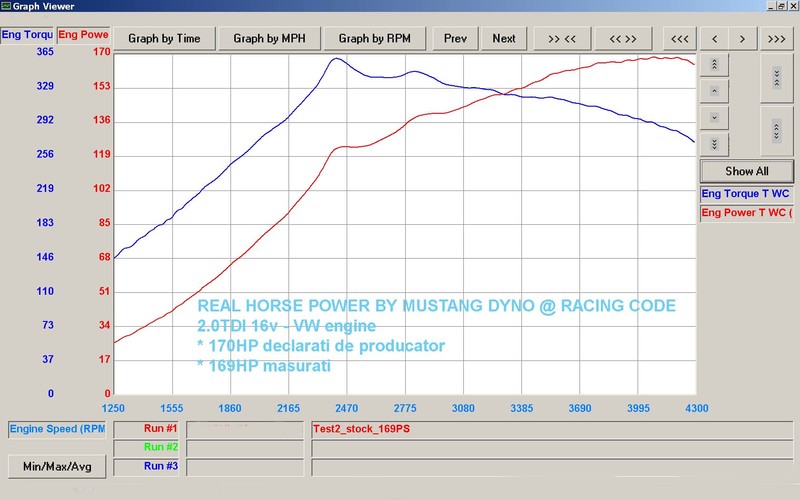800x500 pixels.
Task: Click the Graph Viewer title bar icon
Action: (6, 6)
